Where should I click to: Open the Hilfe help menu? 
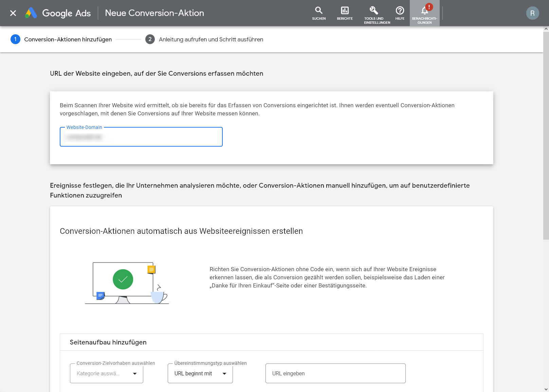pyautogui.click(x=400, y=13)
